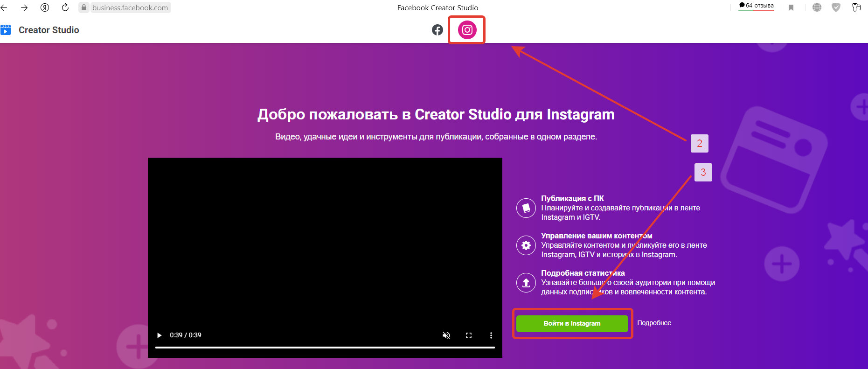Click the lock icon for site info
Image resolution: width=868 pixels, height=369 pixels.
[x=84, y=7]
